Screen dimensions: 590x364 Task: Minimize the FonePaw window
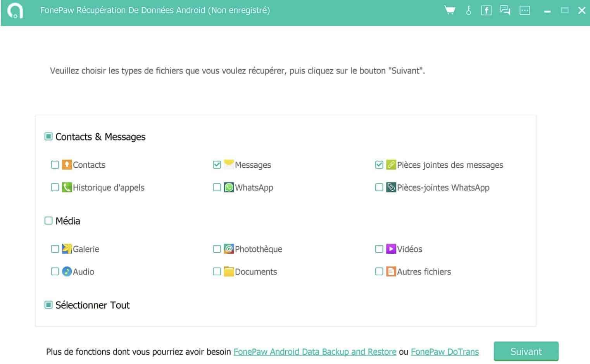point(547,11)
